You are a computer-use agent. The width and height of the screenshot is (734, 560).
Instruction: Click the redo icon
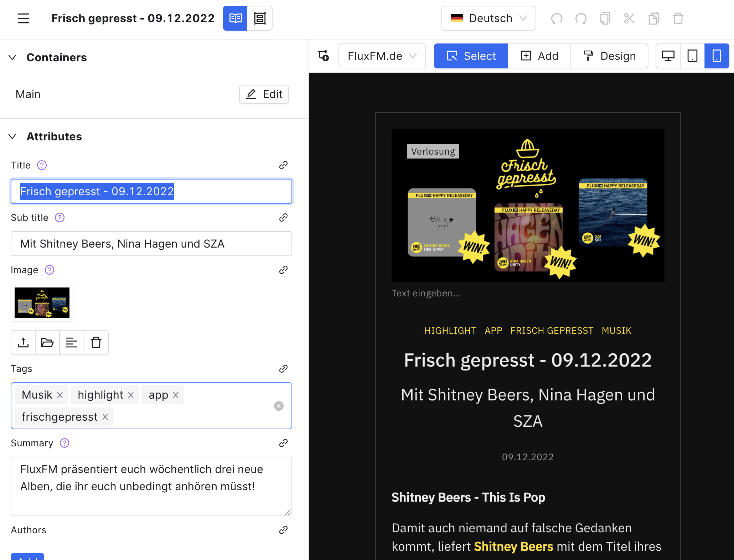[x=581, y=18]
